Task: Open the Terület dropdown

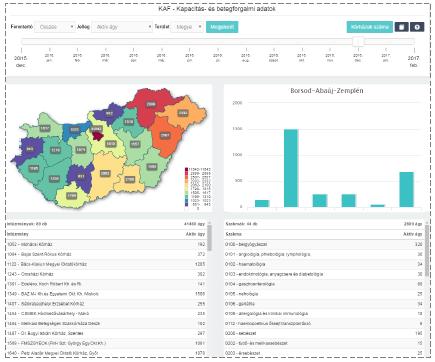Action: coord(187,27)
